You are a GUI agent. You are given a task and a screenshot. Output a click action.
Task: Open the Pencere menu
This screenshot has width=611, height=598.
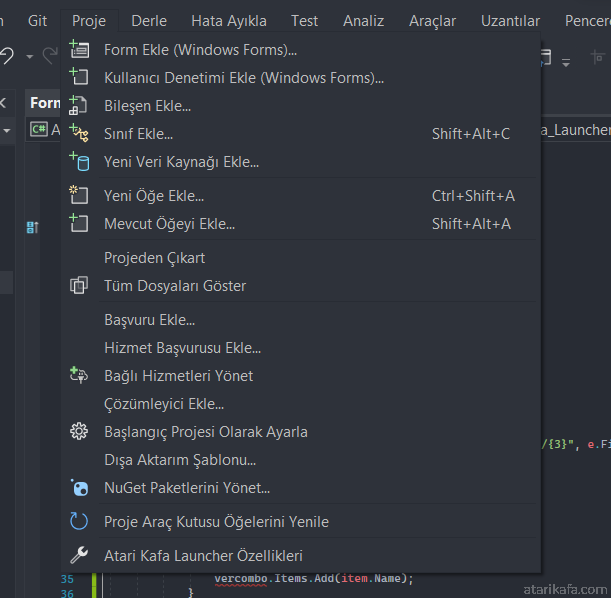(x=588, y=21)
